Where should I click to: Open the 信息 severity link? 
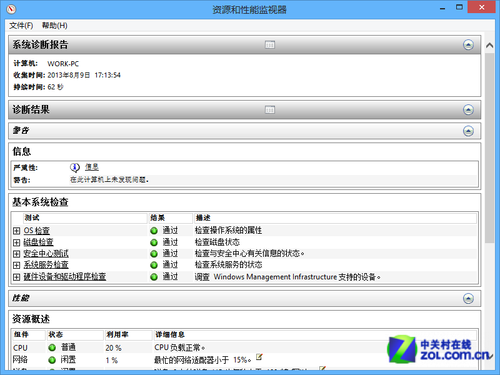point(92,167)
